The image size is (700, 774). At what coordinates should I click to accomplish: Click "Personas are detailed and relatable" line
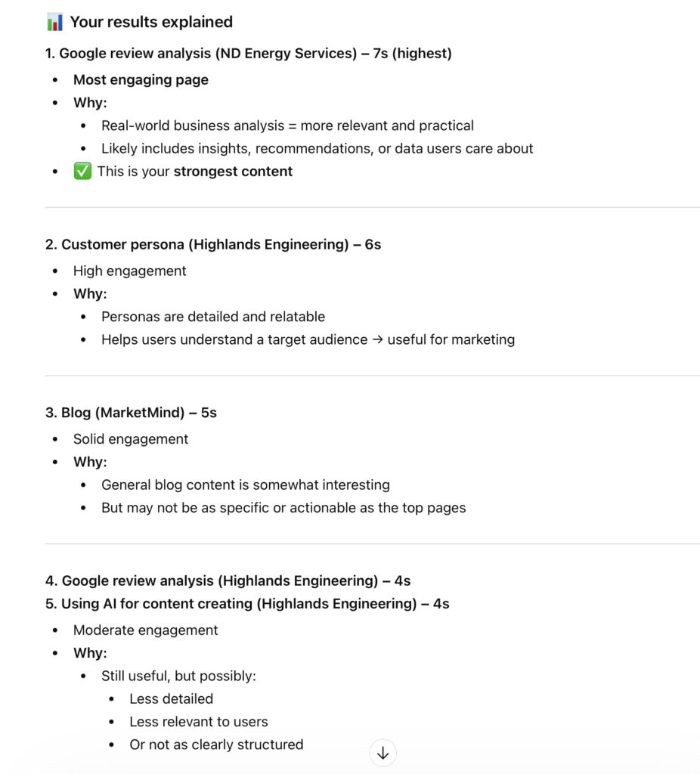click(x=213, y=317)
